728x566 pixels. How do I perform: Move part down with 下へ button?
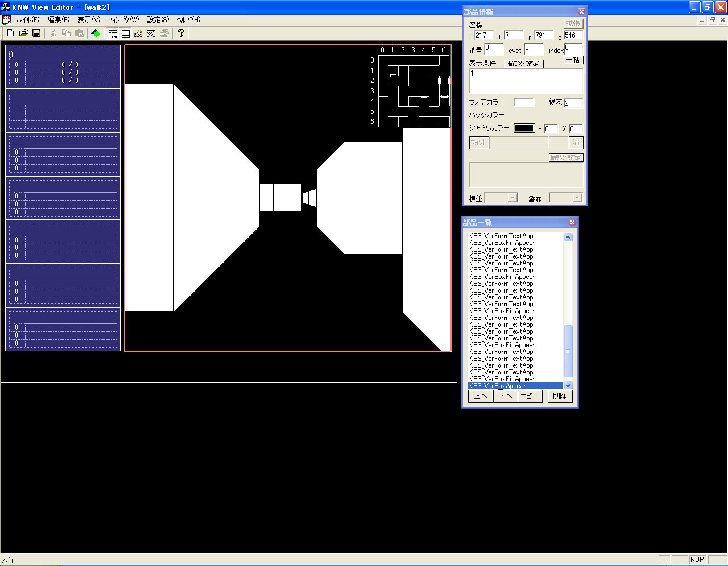tap(505, 396)
